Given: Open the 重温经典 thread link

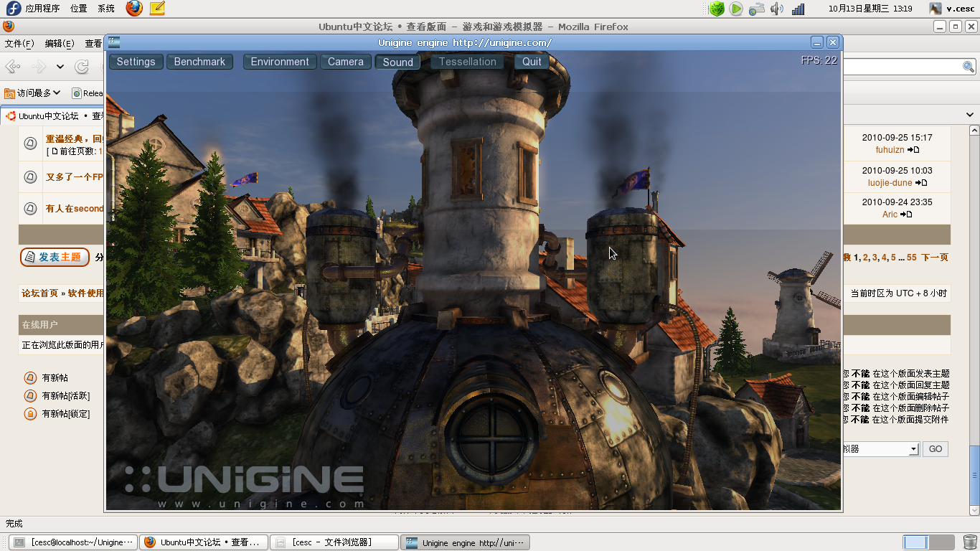Looking at the screenshot, I should click(x=75, y=138).
